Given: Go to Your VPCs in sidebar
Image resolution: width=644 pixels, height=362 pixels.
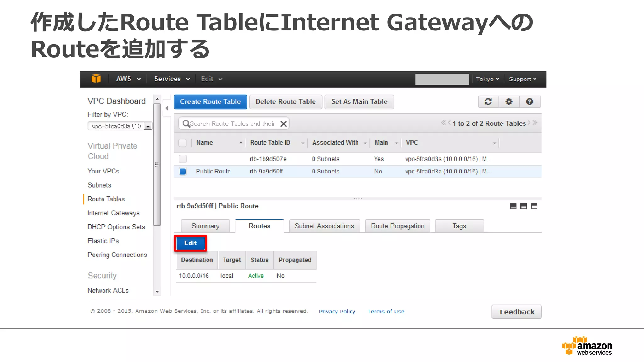Looking at the screenshot, I should [103, 171].
